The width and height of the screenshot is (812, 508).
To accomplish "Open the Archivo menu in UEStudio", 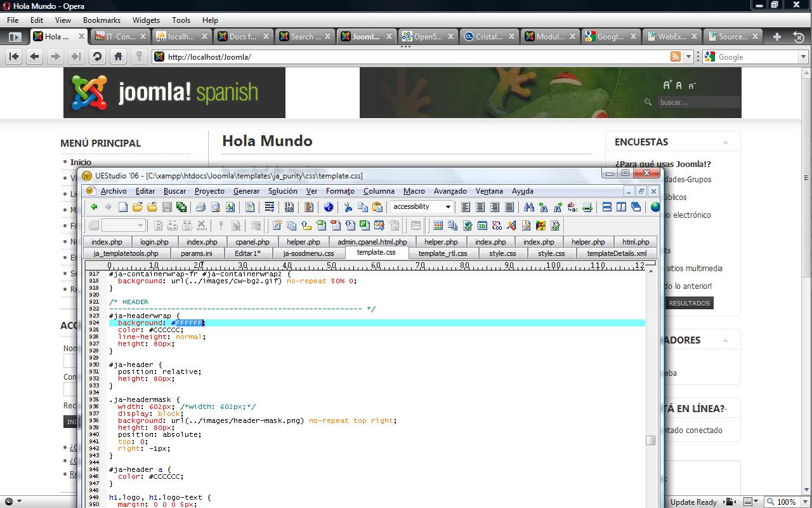I will [x=114, y=191].
